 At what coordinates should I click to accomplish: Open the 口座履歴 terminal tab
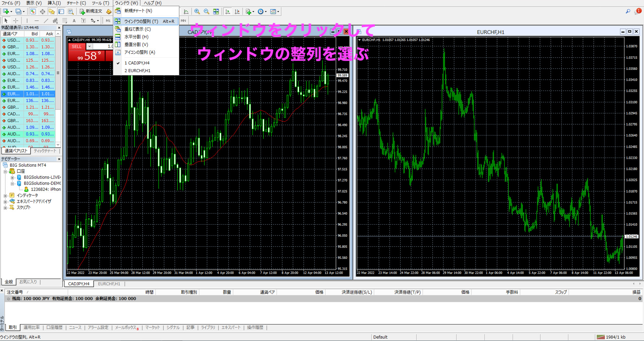tap(54, 328)
